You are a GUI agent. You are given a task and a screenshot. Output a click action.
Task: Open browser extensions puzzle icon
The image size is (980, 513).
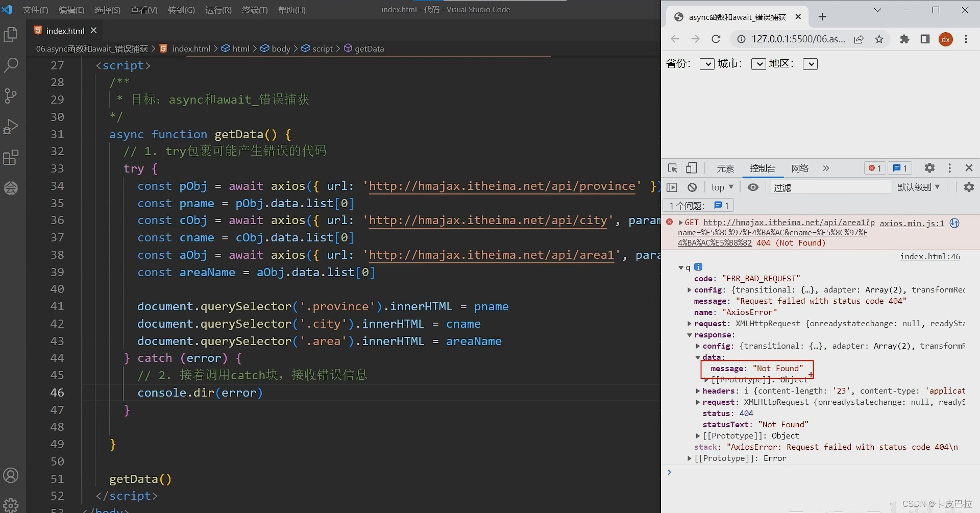[904, 39]
